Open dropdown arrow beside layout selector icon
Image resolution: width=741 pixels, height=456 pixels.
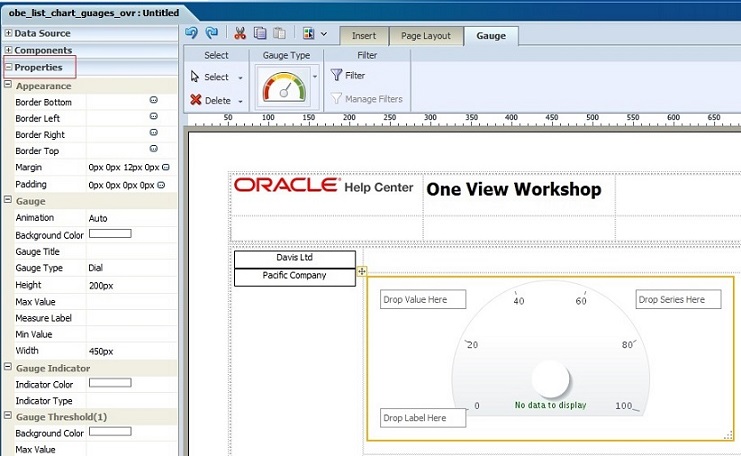pos(324,34)
